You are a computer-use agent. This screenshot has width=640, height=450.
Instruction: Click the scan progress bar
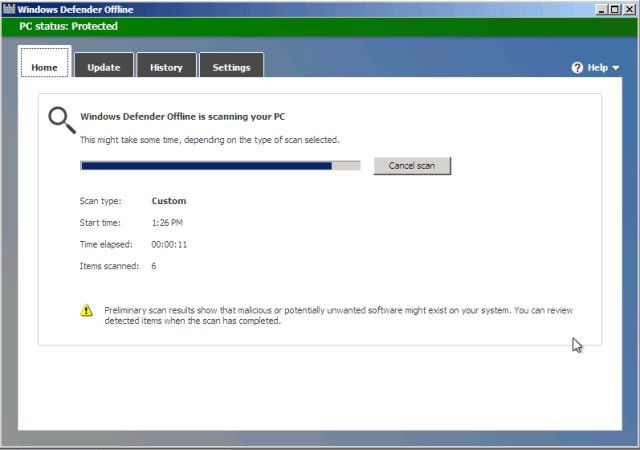point(220,165)
